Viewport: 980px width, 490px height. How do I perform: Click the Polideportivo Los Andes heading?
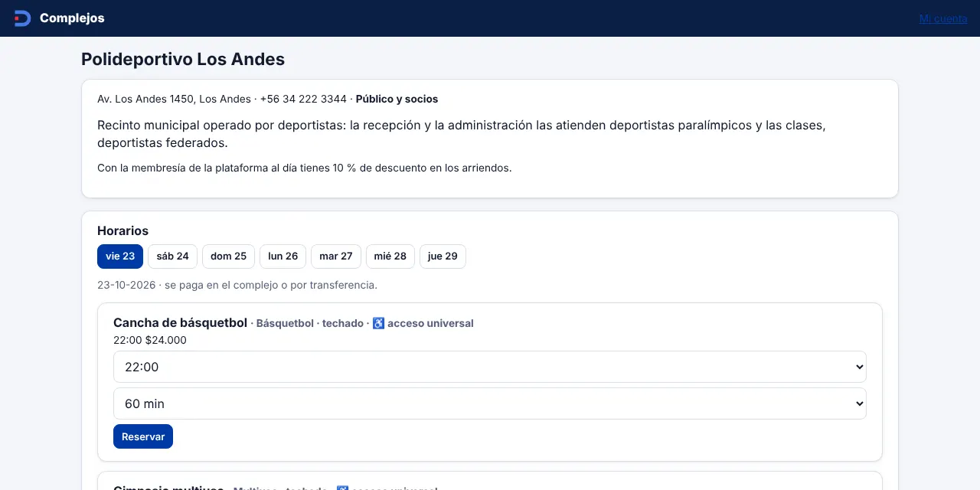tap(183, 59)
